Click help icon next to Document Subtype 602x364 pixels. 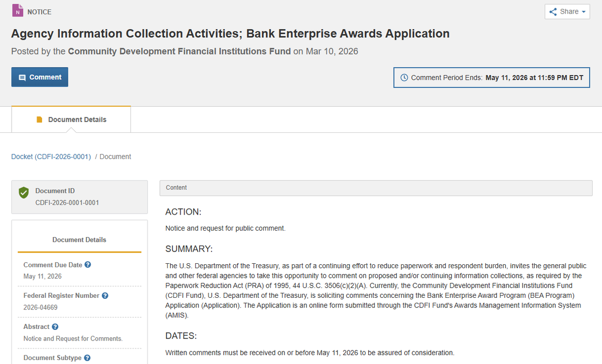pyautogui.click(x=87, y=358)
